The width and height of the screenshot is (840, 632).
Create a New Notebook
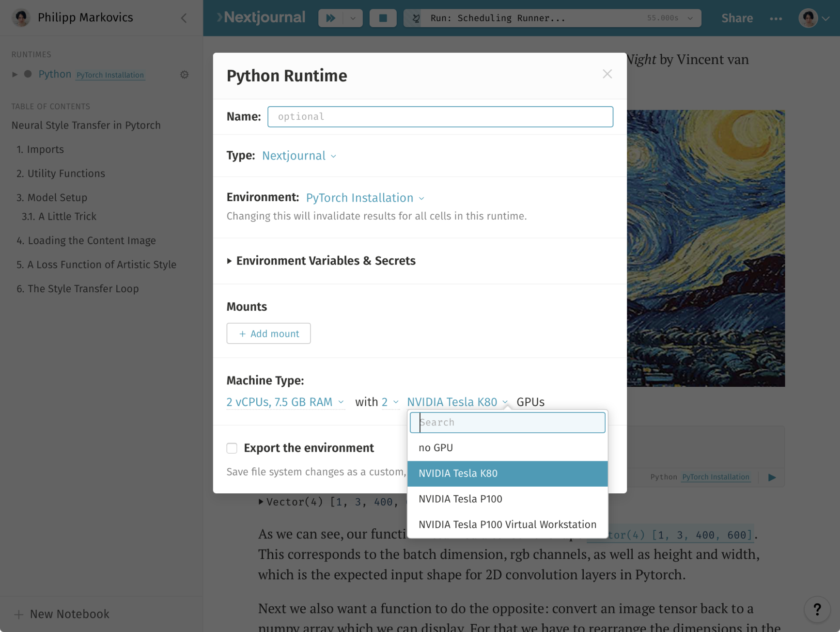[x=62, y=614]
